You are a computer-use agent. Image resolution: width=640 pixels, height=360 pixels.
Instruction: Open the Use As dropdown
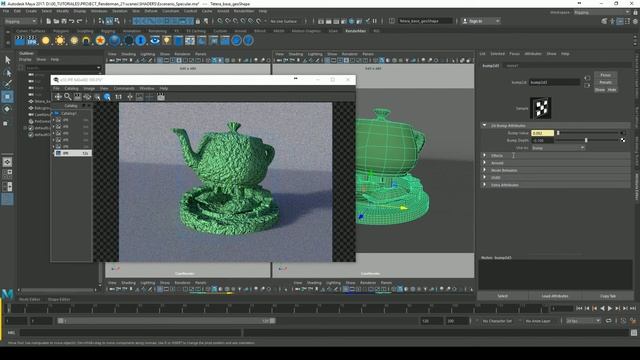(558, 148)
